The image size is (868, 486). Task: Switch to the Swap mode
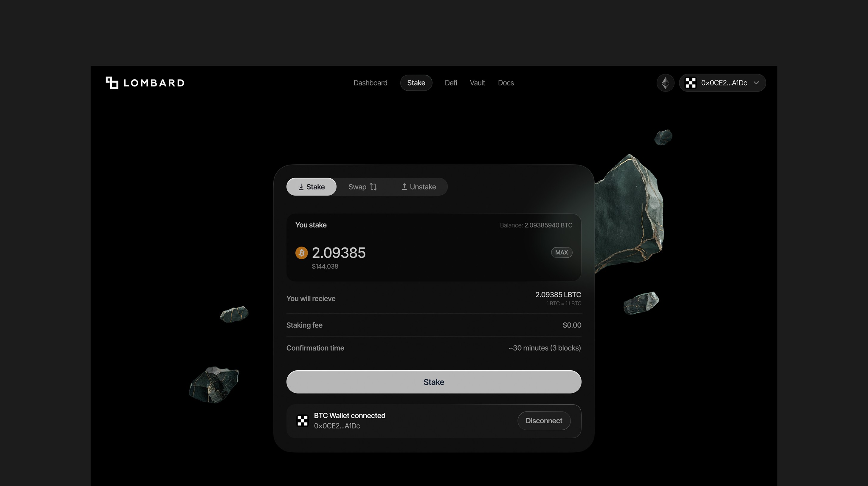362,187
